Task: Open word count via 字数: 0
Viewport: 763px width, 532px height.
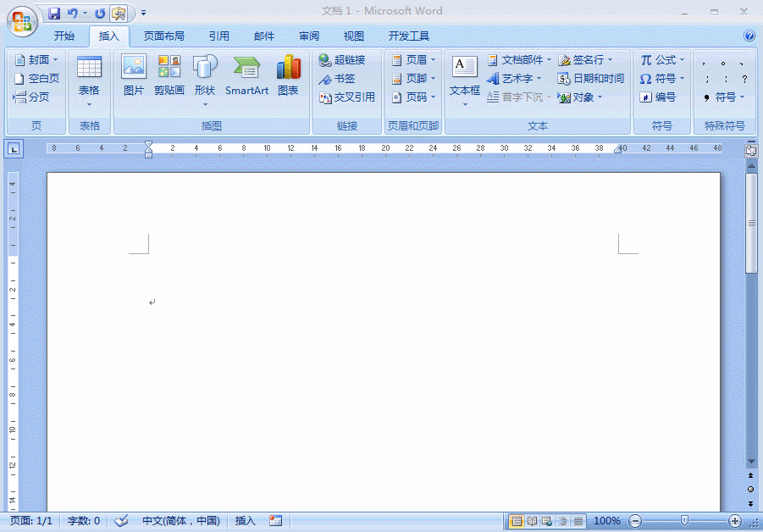Action: pyautogui.click(x=84, y=521)
